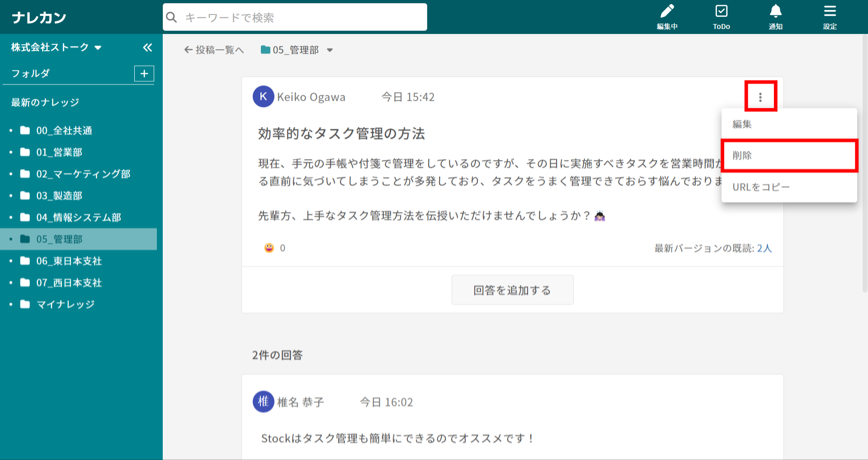Click the three-dot post options icon
The height and width of the screenshot is (460, 868).
(x=760, y=97)
